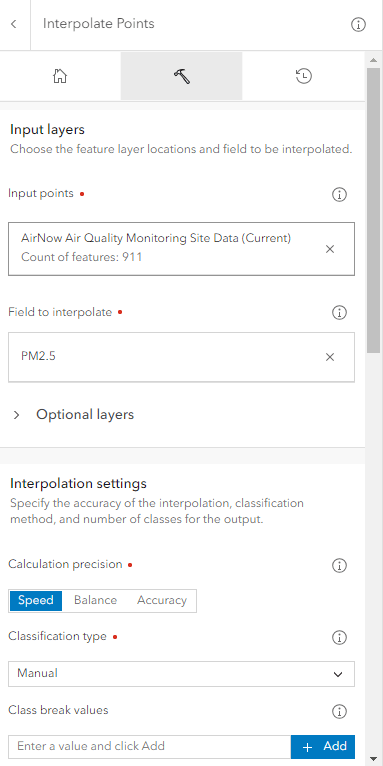The image size is (383, 766).
Task: Expand the Optional layers section
Action: click(x=73, y=415)
